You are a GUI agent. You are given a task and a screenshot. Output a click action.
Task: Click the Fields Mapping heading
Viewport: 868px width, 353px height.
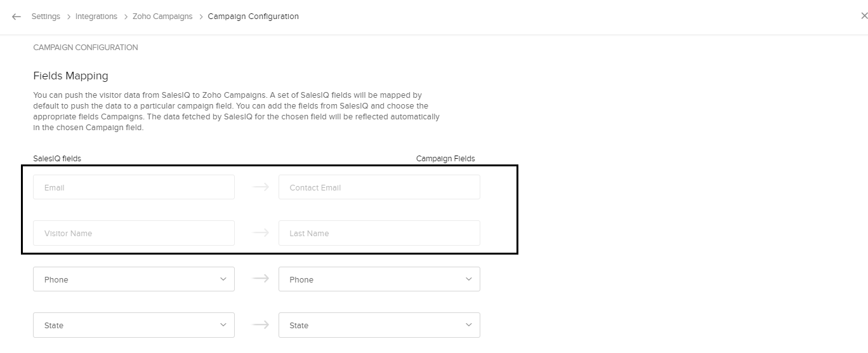[x=70, y=76]
